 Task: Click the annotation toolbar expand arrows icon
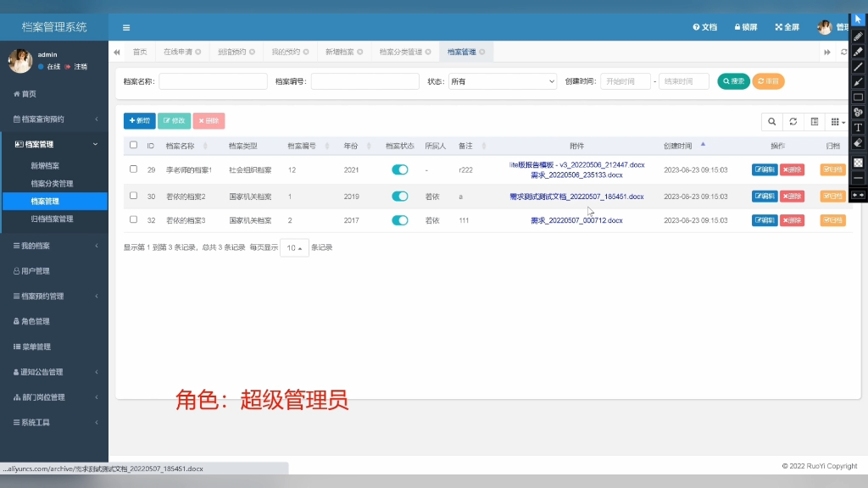coord(858,195)
